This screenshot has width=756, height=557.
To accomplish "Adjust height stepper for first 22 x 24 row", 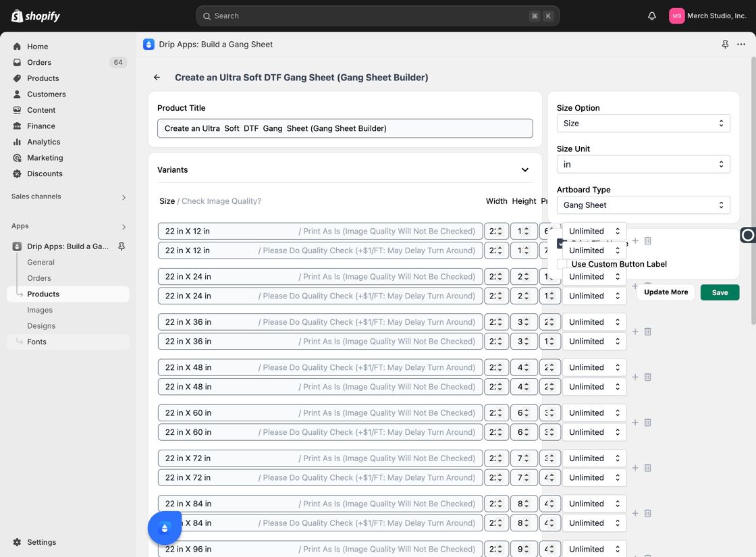I will pyautogui.click(x=526, y=276).
